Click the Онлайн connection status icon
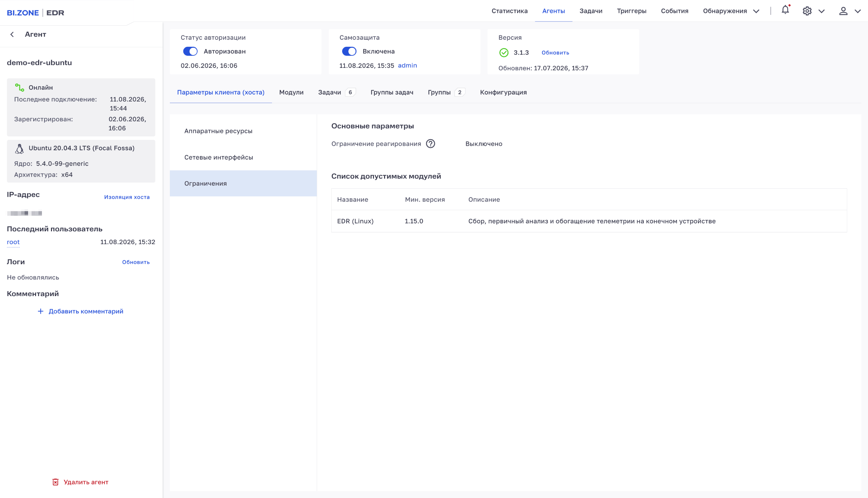 pyautogui.click(x=19, y=88)
